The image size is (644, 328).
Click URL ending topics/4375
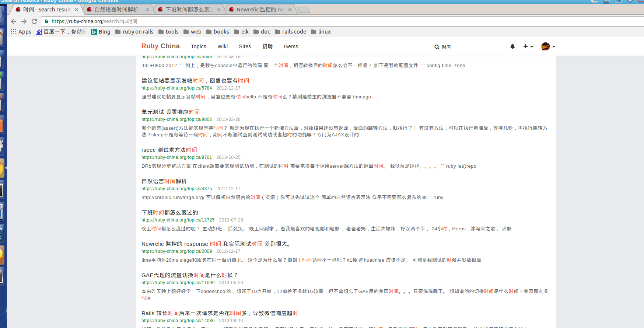pyautogui.click(x=177, y=189)
